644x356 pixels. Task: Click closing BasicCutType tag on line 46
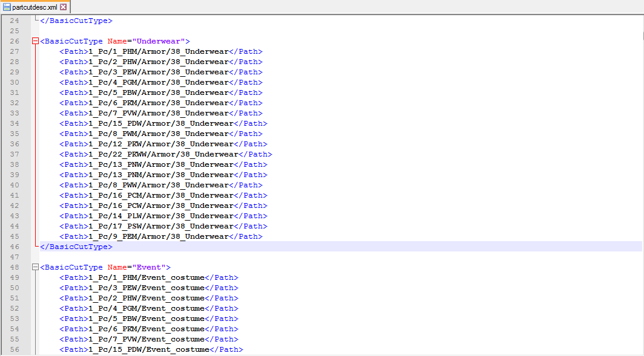coord(76,247)
